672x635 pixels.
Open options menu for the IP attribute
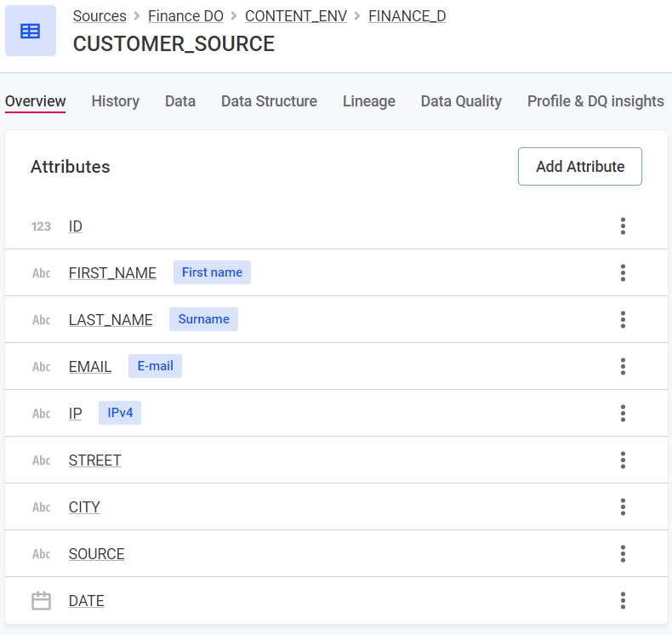[623, 414]
